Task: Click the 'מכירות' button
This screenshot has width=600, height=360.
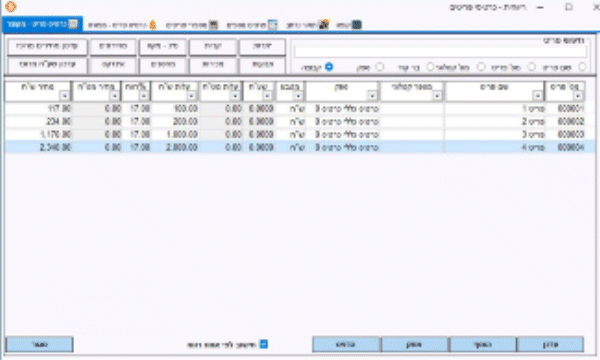Action: pyautogui.click(x=213, y=65)
